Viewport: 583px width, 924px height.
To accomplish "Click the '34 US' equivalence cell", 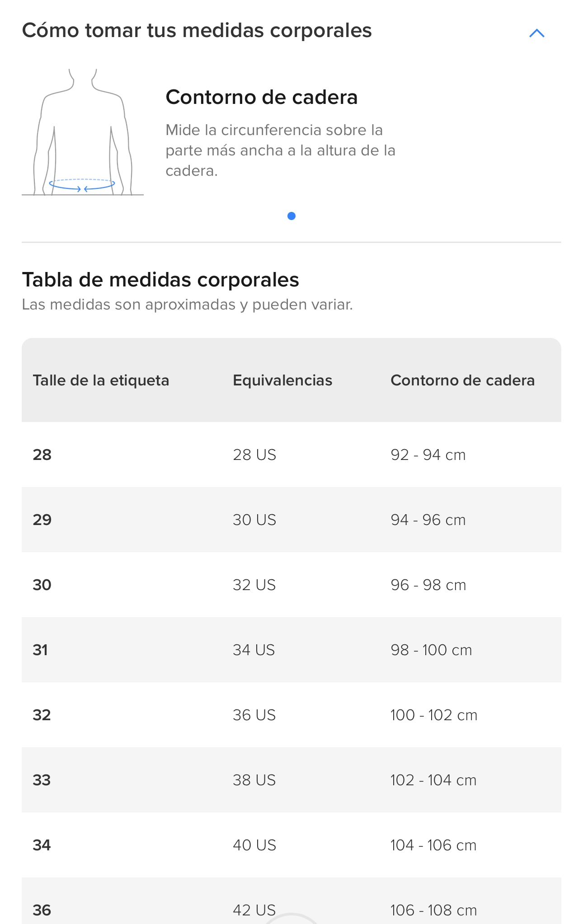I will tap(254, 650).
